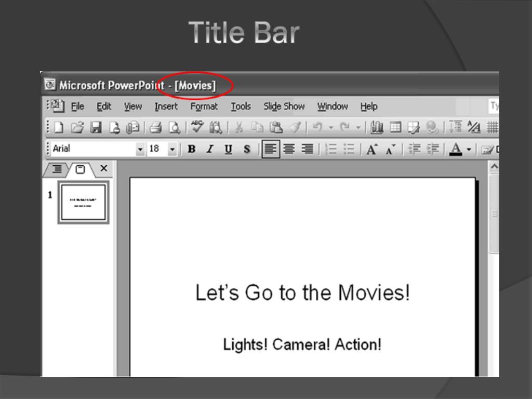
Task: Toggle Align Right
Action: [308, 149]
